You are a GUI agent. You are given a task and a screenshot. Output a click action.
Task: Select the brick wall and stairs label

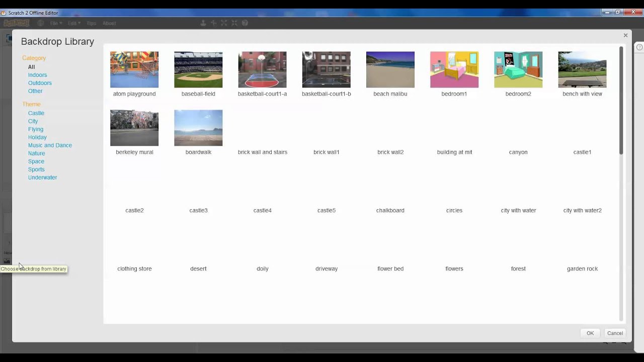(x=262, y=152)
